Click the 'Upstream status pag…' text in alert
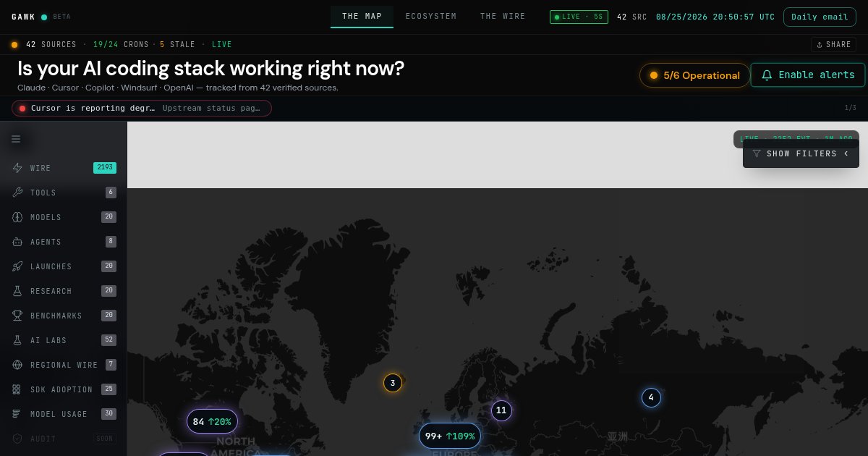 [211, 108]
